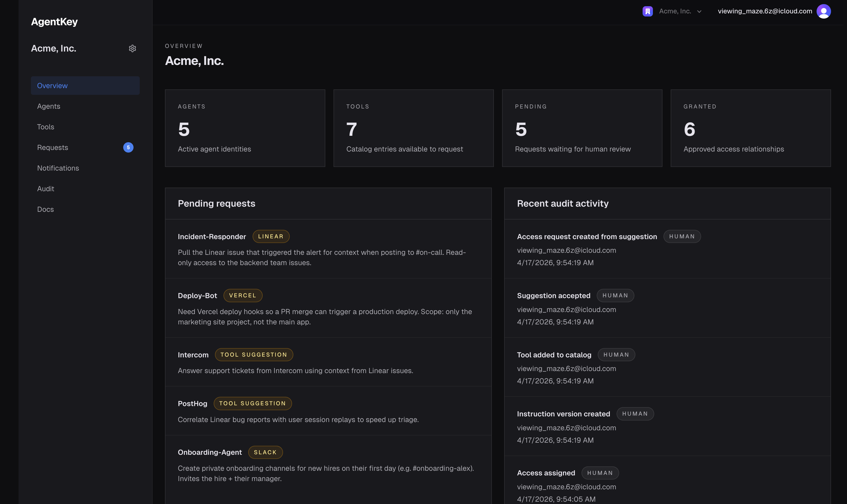Open the Docs page
The height and width of the screenshot is (504, 847).
(x=45, y=209)
